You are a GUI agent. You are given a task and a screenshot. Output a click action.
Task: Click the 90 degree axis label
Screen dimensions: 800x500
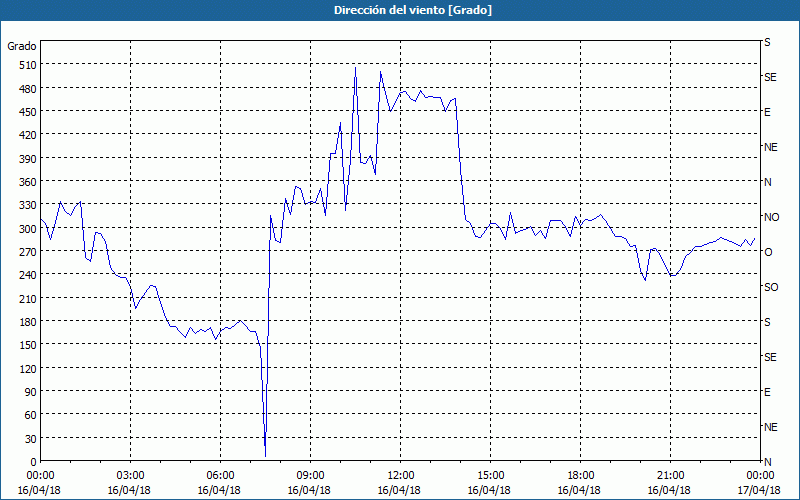[31, 392]
